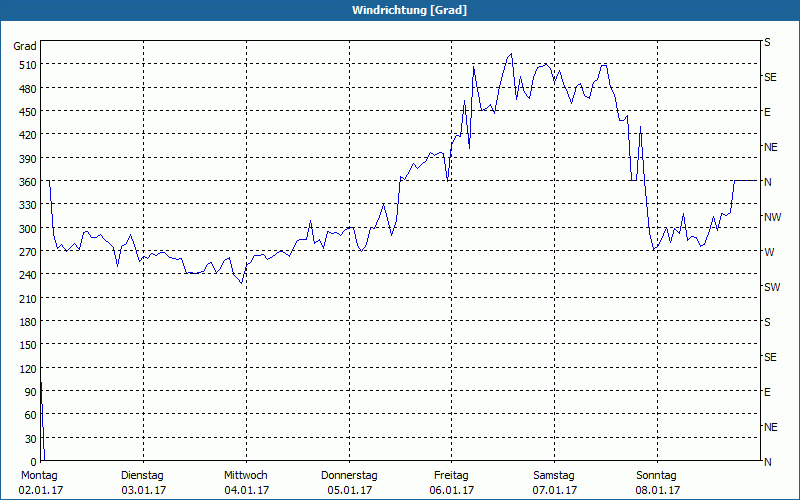This screenshot has height=500, width=800.
Task: Select the Donnerstag day label
Action: [x=349, y=476]
